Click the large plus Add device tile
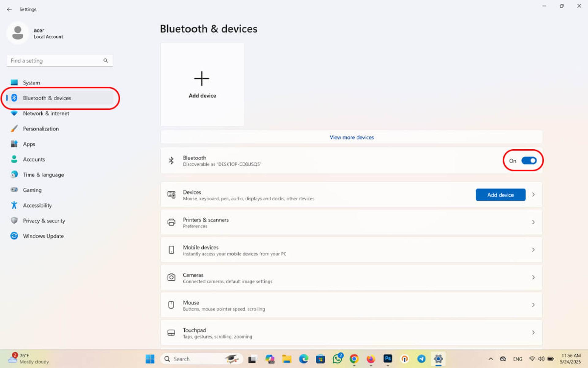 [202, 84]
